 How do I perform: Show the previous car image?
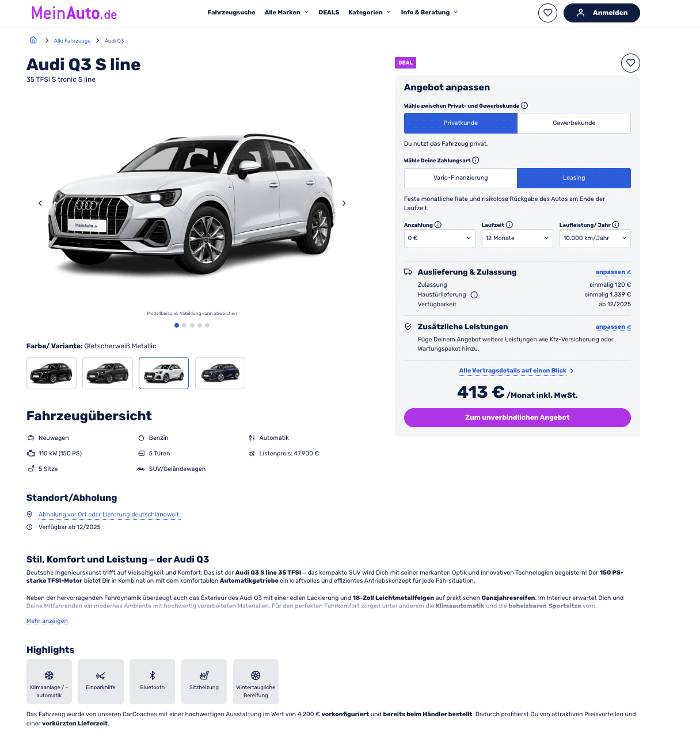coord(40,203)
